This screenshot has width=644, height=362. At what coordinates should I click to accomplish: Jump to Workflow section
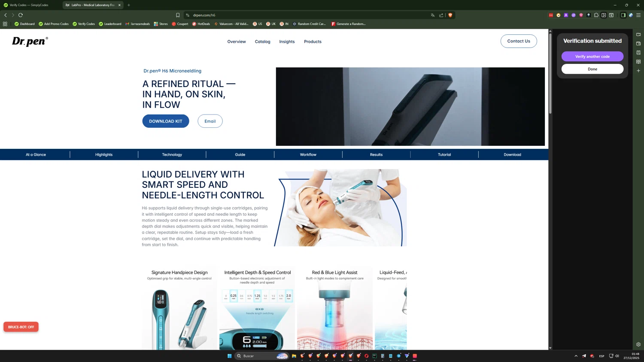[x=308, y=154]
